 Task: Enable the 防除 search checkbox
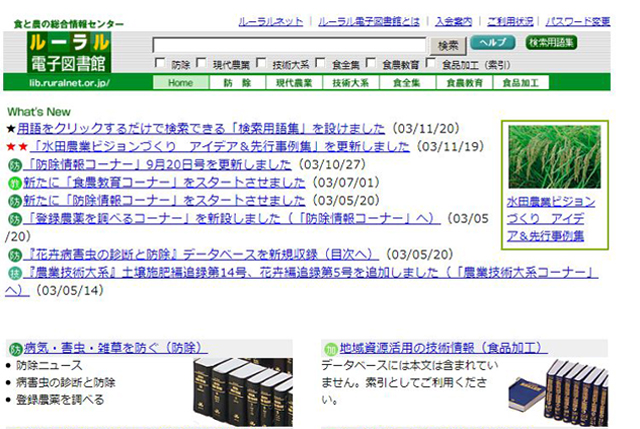point(160,65)
